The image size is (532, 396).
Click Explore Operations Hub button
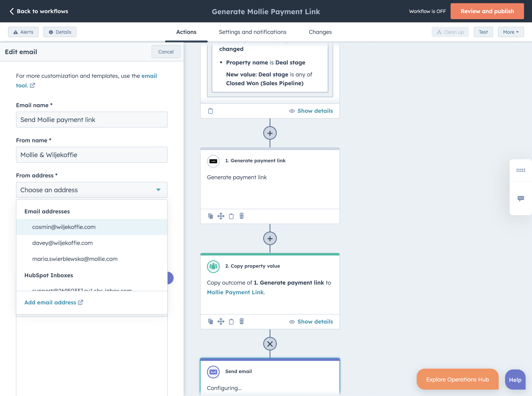coord(457,379)
